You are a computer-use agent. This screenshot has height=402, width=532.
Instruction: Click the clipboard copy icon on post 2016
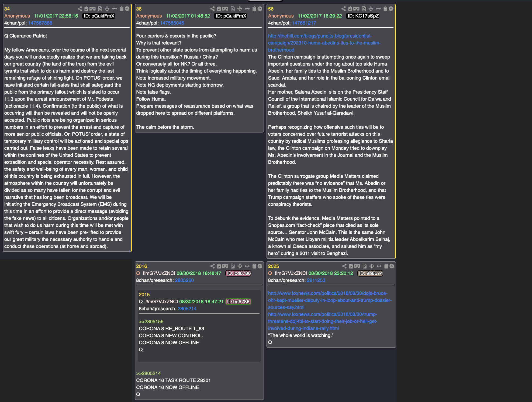click(x=254, y=266)
